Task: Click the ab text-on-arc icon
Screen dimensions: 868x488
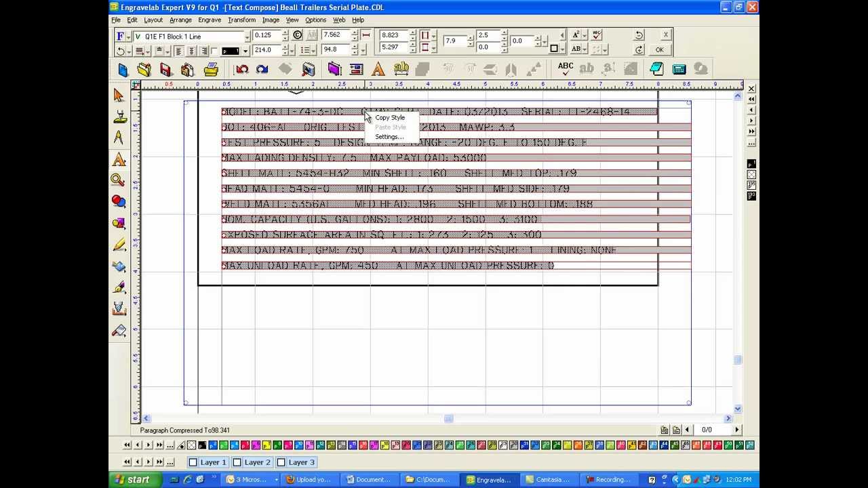Action: coord(401,69)
